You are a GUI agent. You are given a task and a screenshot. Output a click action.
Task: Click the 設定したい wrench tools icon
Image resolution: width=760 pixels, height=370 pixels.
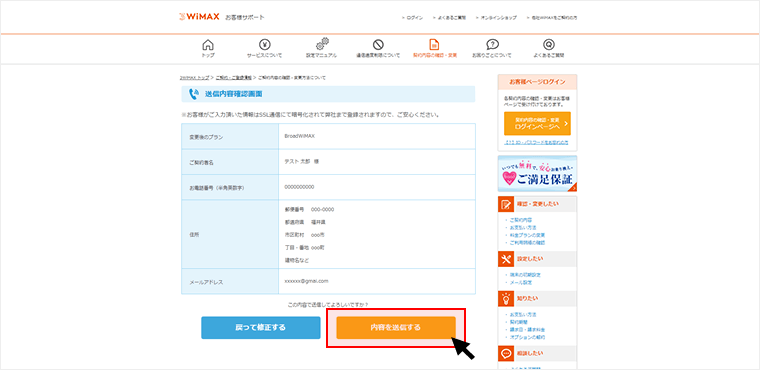(x=506, y=259)
